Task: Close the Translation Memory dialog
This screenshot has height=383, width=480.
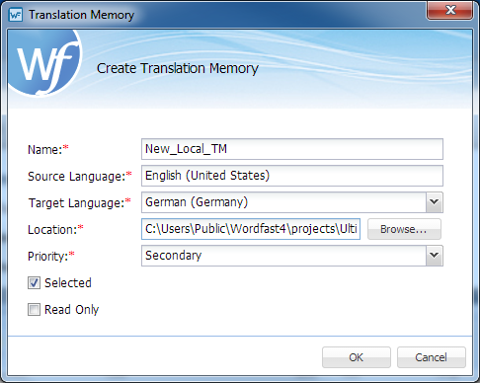Action: click(450, 10)
